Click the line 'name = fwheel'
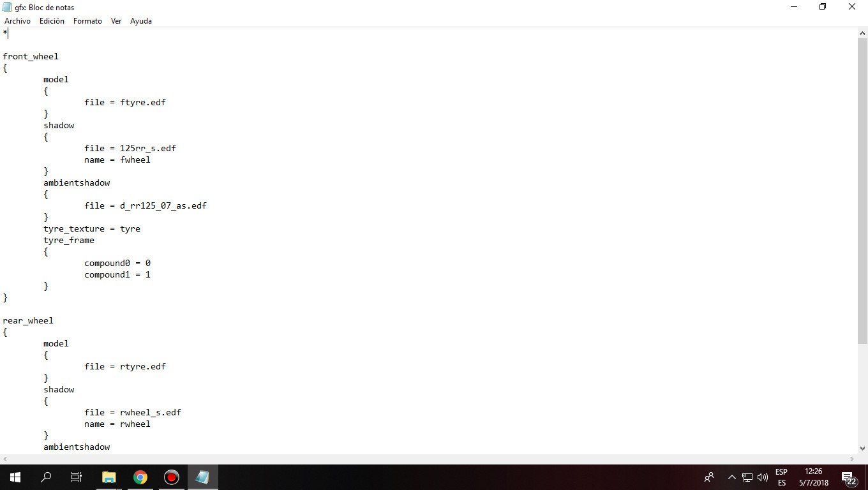This screenshot has height=490, width=868. (117, 160)
